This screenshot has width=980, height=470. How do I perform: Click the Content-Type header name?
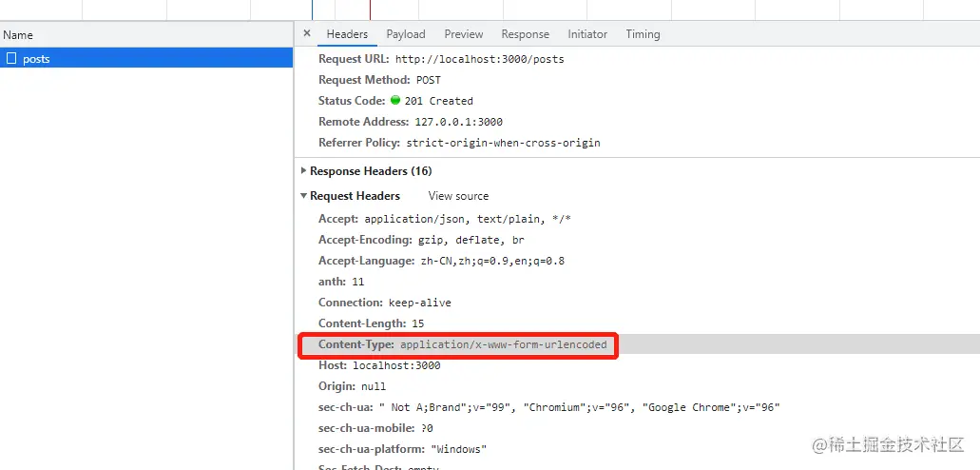point(356,344)
